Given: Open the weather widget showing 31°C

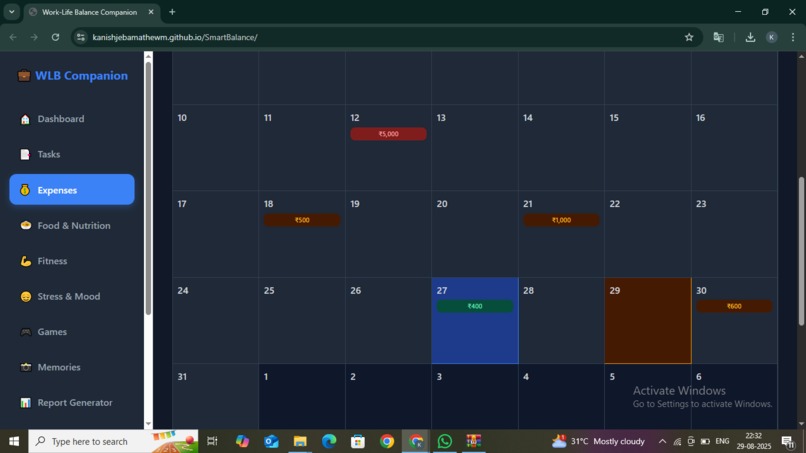Looking at the screenshot, I should point(598,441).
